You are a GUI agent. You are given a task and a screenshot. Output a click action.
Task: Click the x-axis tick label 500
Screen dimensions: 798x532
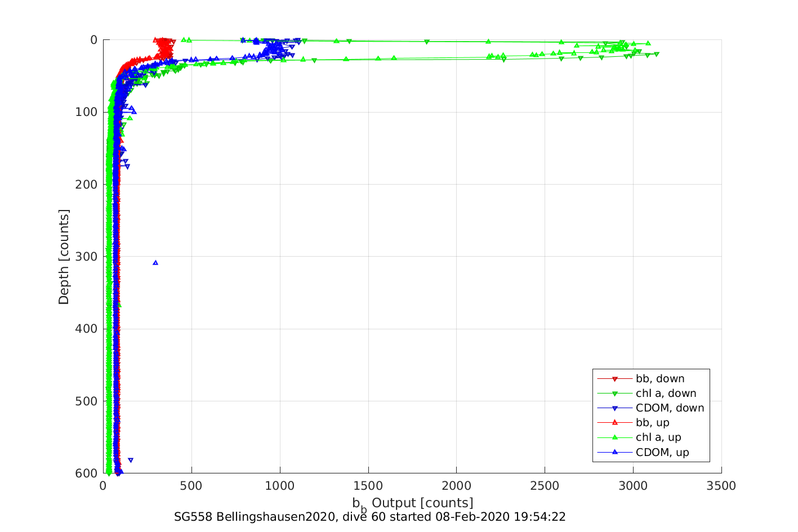(x=191, y=486)
